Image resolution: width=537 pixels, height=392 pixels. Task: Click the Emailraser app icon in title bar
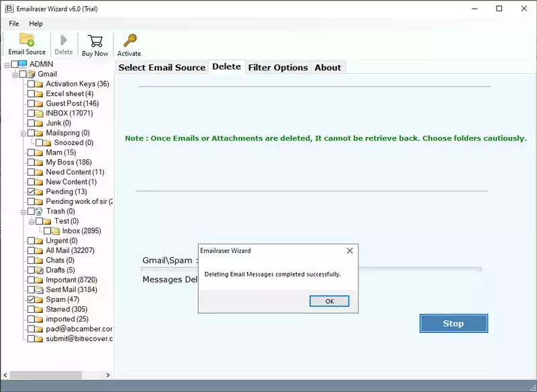click(9, 9)
